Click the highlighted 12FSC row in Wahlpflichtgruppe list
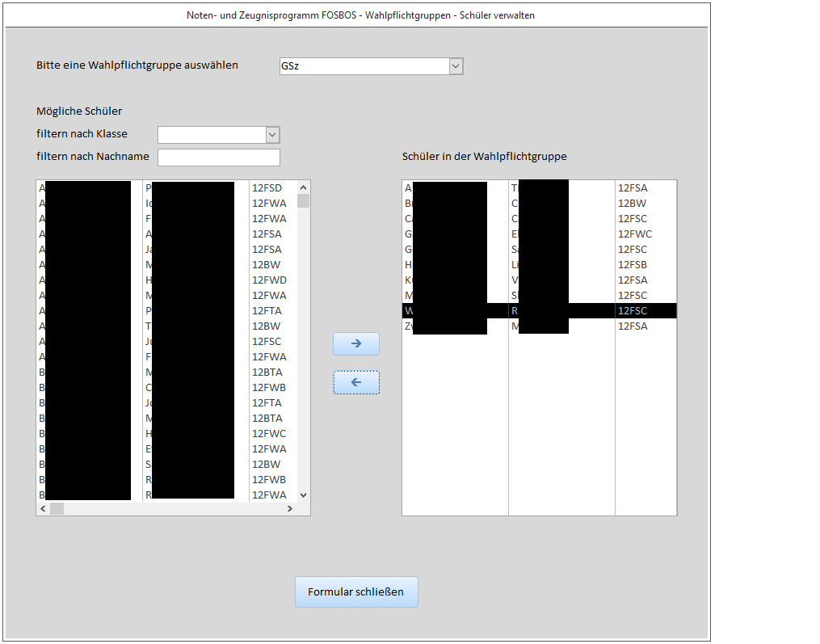This screenshot has height=644, width=820. [x=633, y=311]
